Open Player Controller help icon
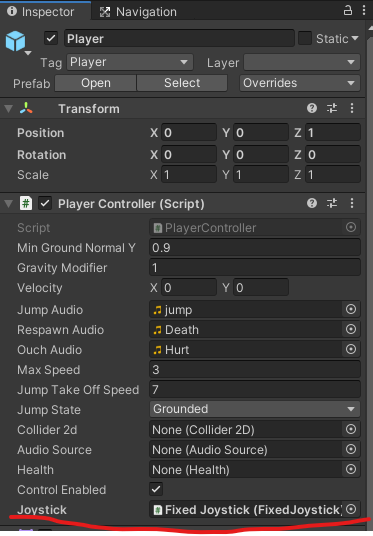 coord(312,203)
